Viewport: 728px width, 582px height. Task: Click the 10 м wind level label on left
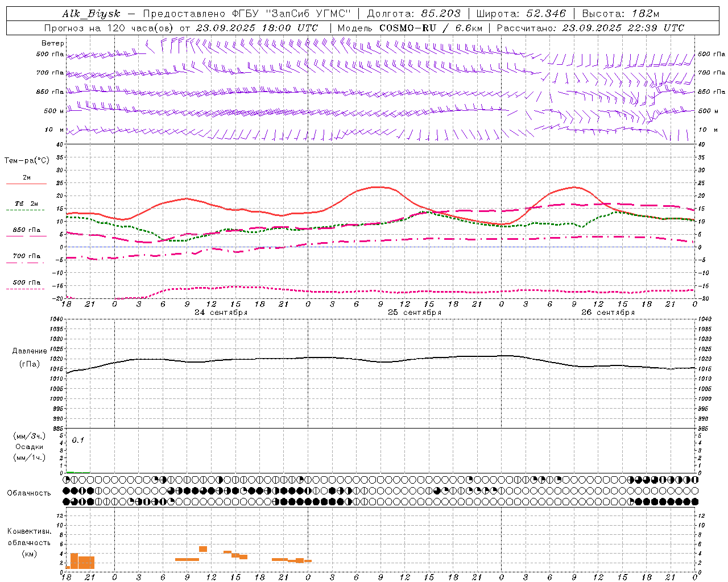pos(54,130)
